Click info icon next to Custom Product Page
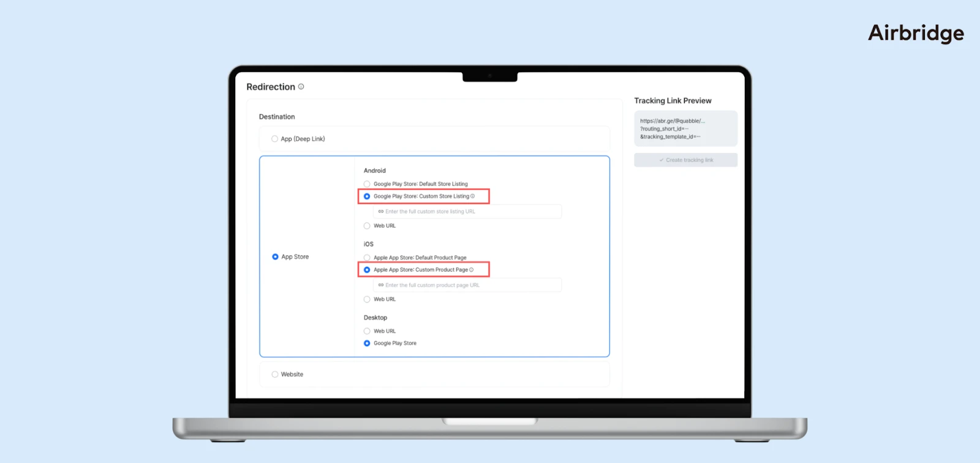This screenshot has width=980, height=463. coord(471,270)
